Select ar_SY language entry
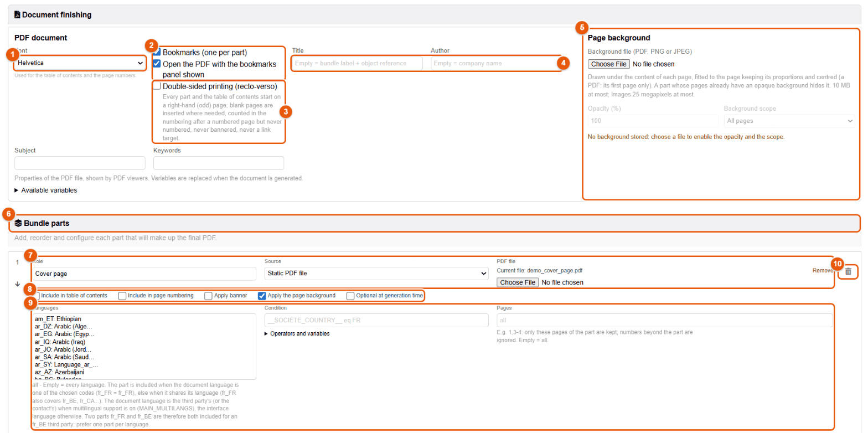The image size is (868, 433). [66, 365]
